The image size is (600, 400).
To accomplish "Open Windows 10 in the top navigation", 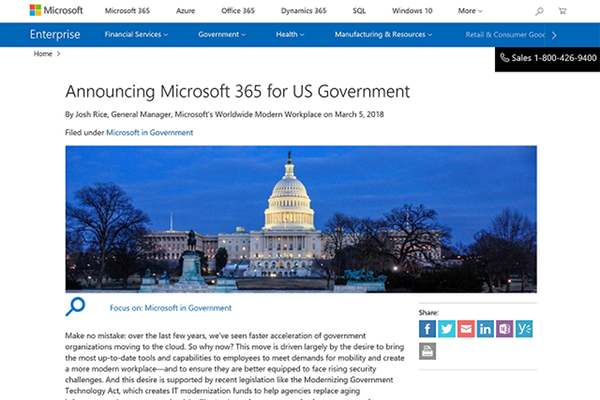I will tap(412, 11).
